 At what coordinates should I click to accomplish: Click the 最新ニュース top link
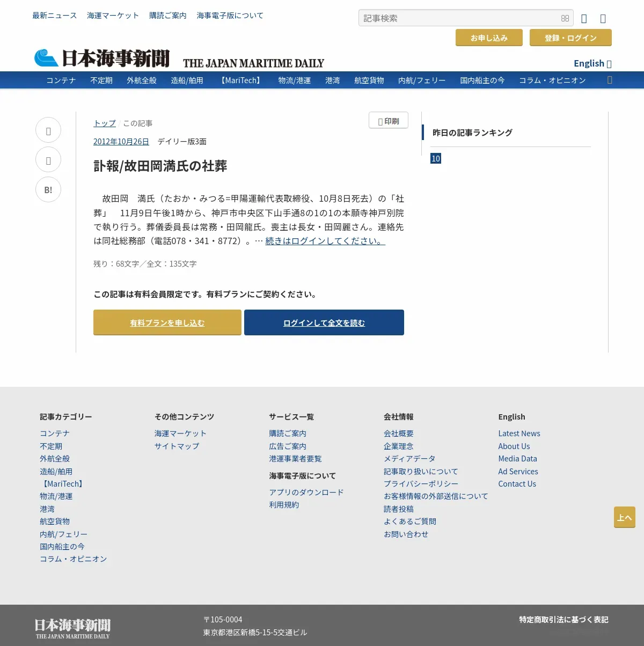pos(55,16)
